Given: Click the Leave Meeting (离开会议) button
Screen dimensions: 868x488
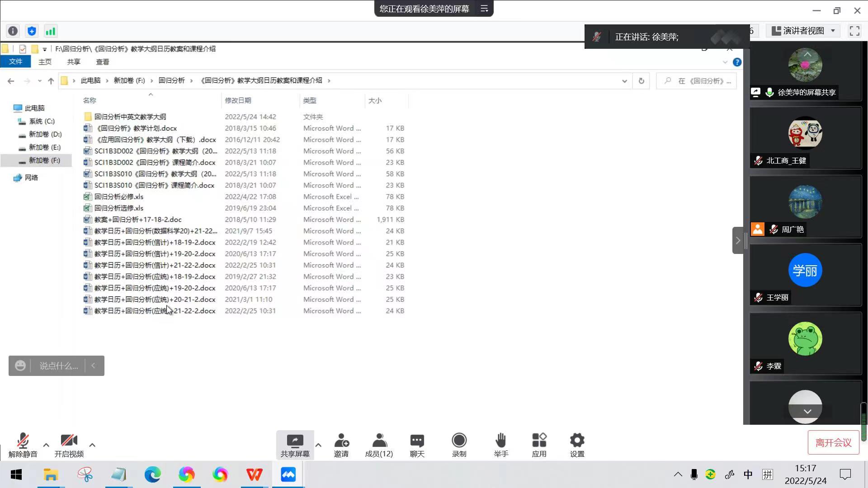Looking at the screenshot, I should 833,443.
